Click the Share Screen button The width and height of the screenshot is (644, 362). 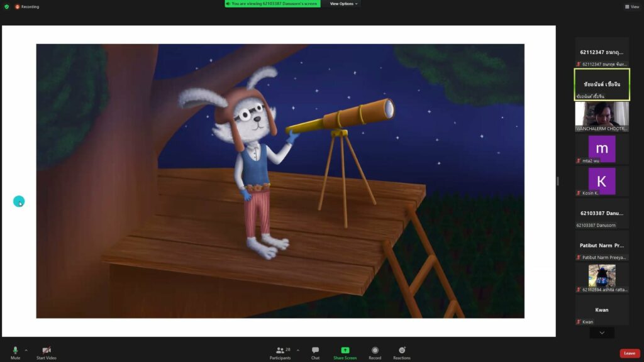[x=345, y=351]
